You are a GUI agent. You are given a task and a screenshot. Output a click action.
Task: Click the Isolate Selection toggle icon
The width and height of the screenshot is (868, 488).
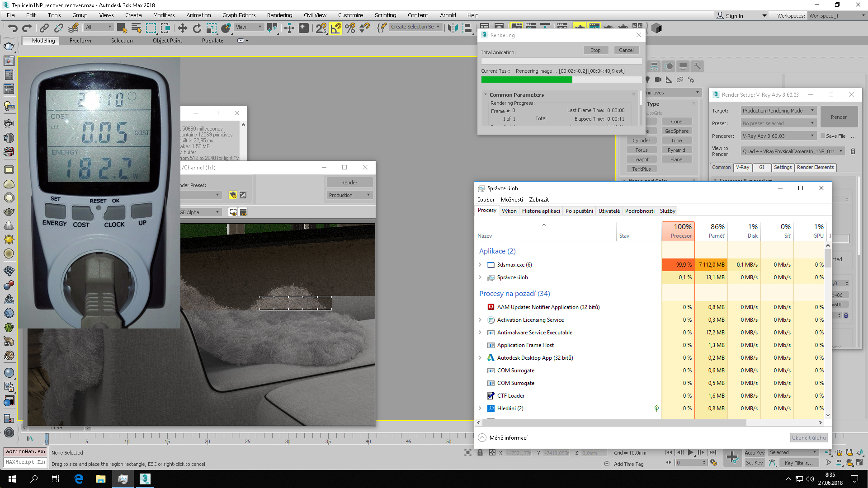468,453
